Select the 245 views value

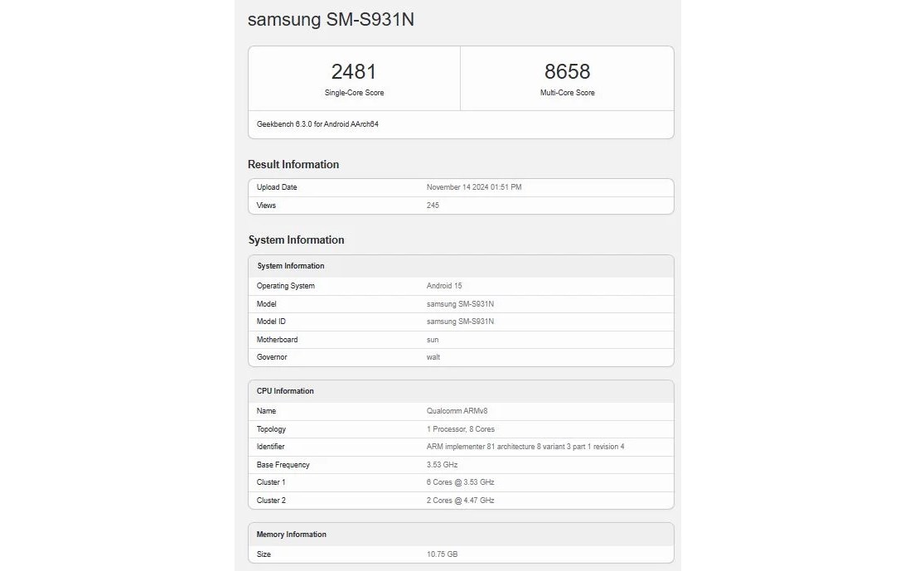click(433, 206)
